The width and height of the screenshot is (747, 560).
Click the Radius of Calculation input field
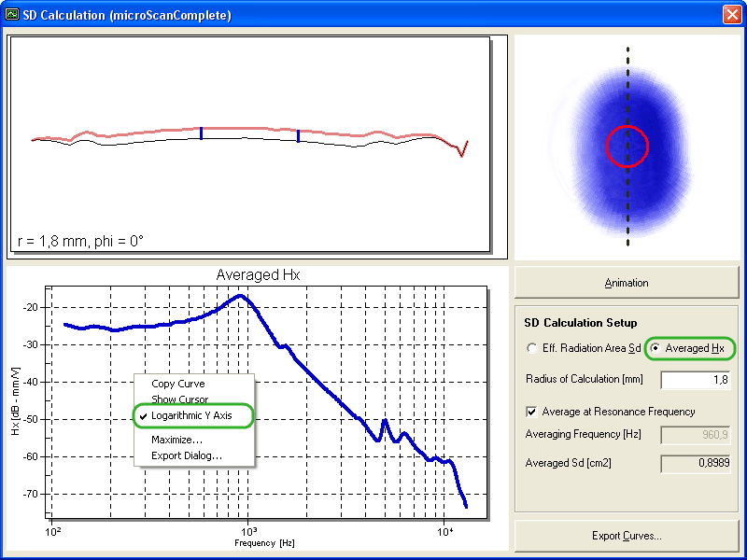coord(696,380)
